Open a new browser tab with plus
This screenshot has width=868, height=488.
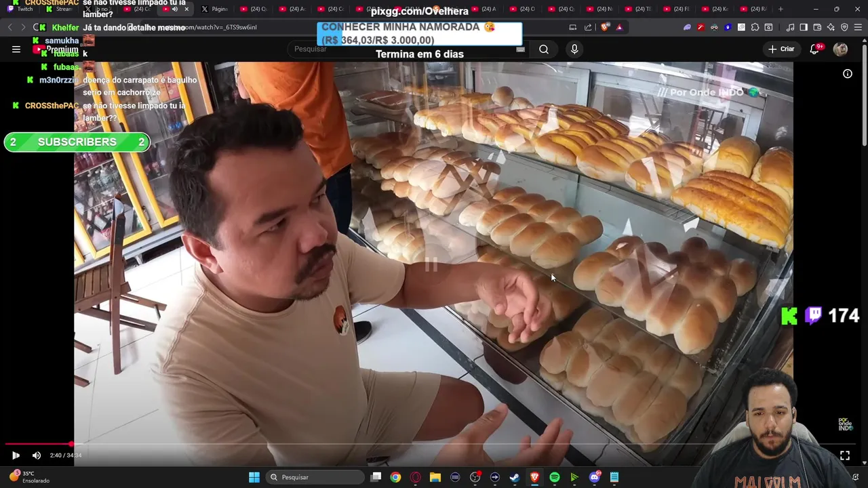(x=781, y=9)
